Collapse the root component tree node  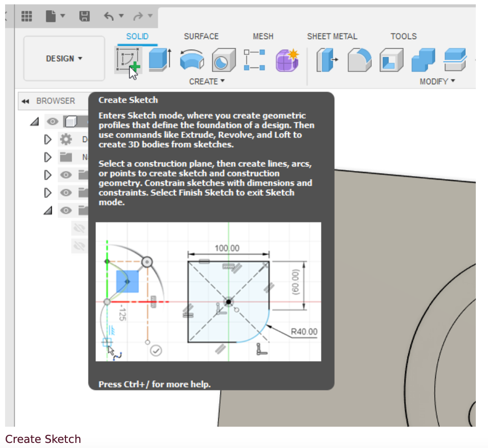[35, 122]
